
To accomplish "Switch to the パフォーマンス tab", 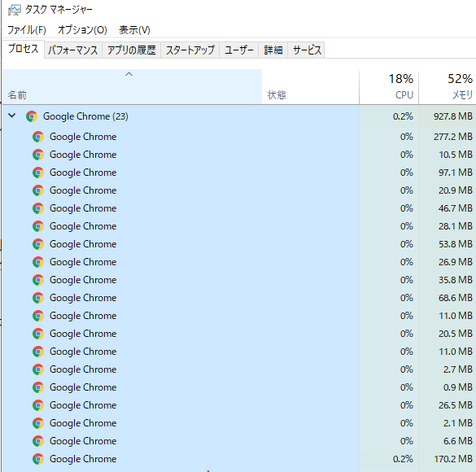I will click(73, 50).
